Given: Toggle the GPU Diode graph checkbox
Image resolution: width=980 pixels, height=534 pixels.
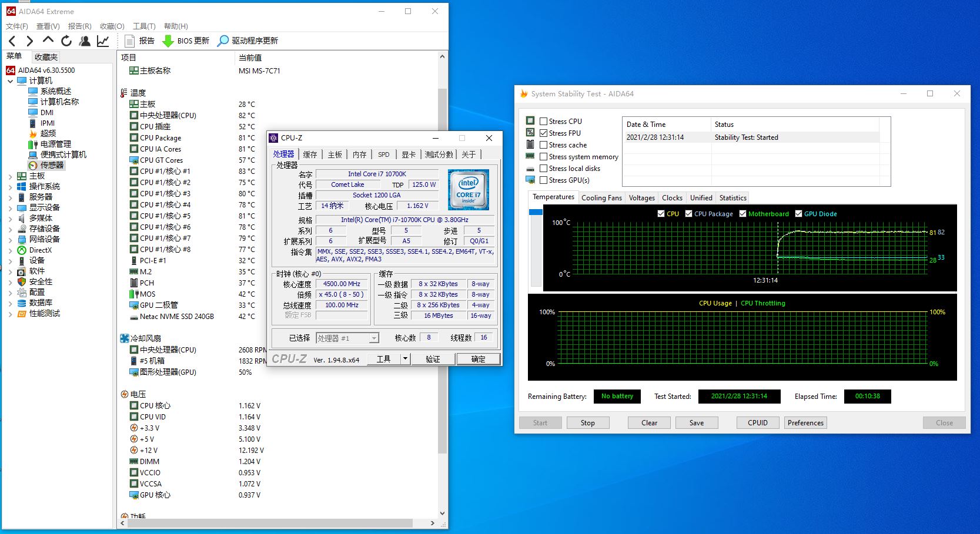Looking at the screenshot, I should (x=798, y=214).
